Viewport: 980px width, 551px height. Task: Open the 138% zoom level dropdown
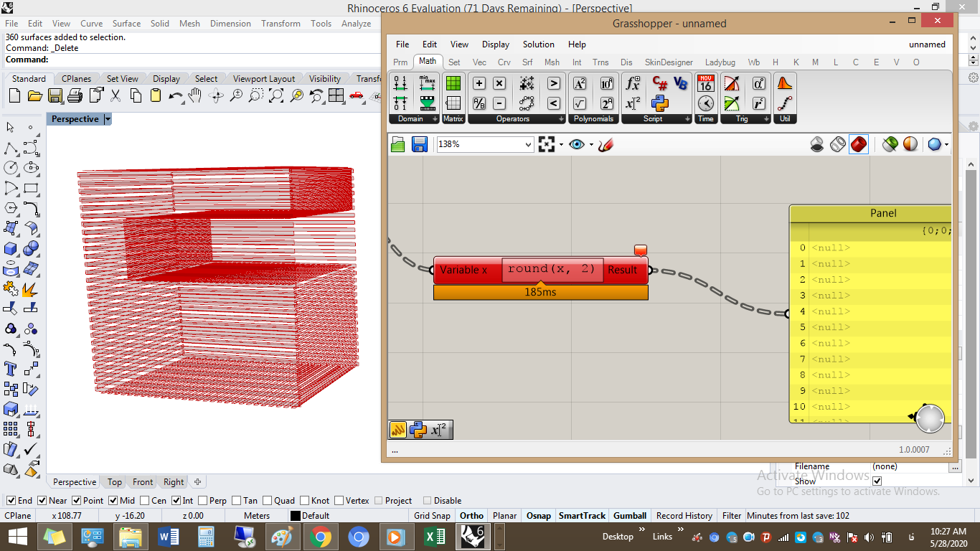click(x=486, y=144)
